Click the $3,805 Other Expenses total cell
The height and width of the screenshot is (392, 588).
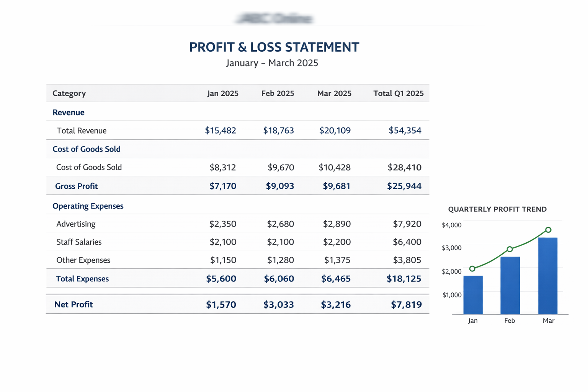click(407, 260)
